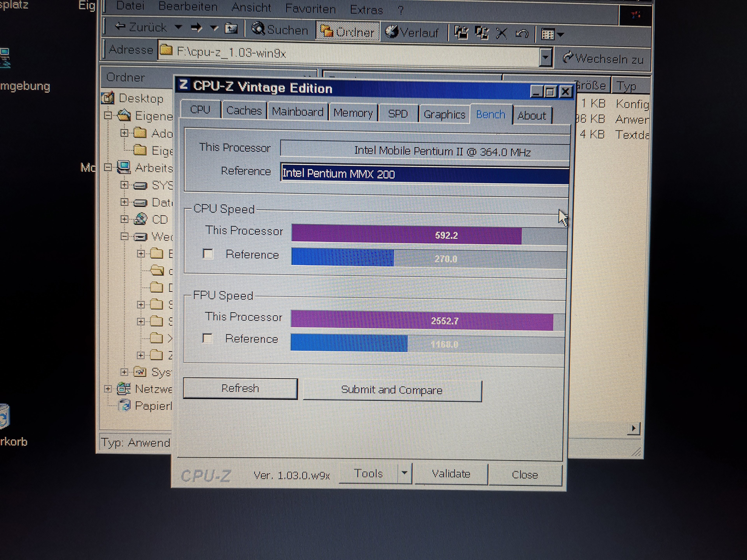This screenshot has width=747, height=560.
Task: Open the Reference processor dropdown
Action: pos(425,174)
